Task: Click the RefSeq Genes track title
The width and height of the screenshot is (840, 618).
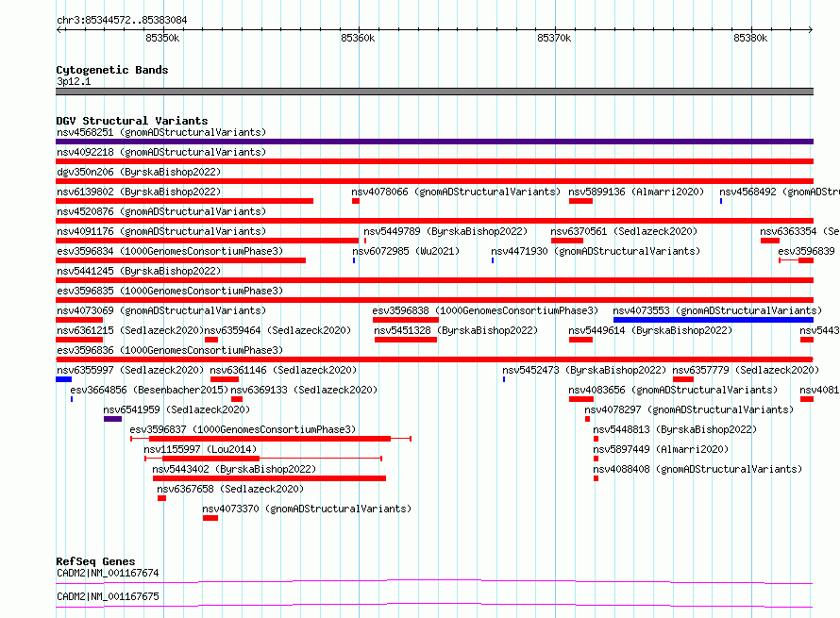Action: [x=95, y=561]
